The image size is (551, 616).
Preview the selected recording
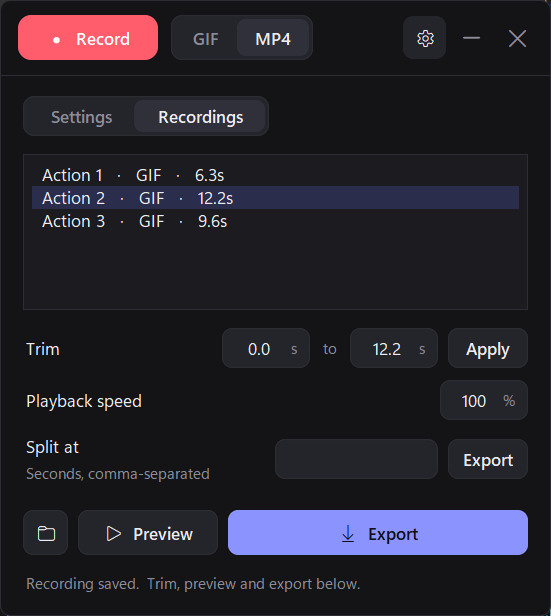pyautogui.click(x=148, y=532)
